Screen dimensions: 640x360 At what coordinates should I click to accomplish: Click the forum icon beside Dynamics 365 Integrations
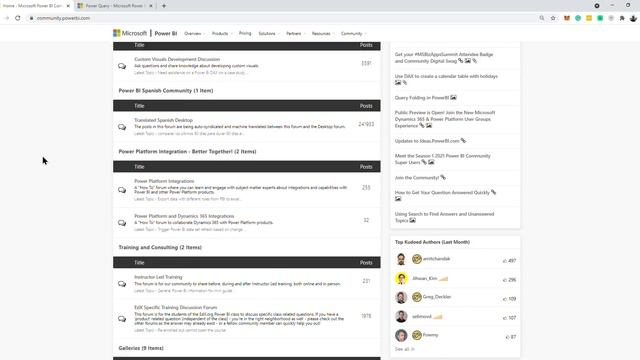[122, 223]
